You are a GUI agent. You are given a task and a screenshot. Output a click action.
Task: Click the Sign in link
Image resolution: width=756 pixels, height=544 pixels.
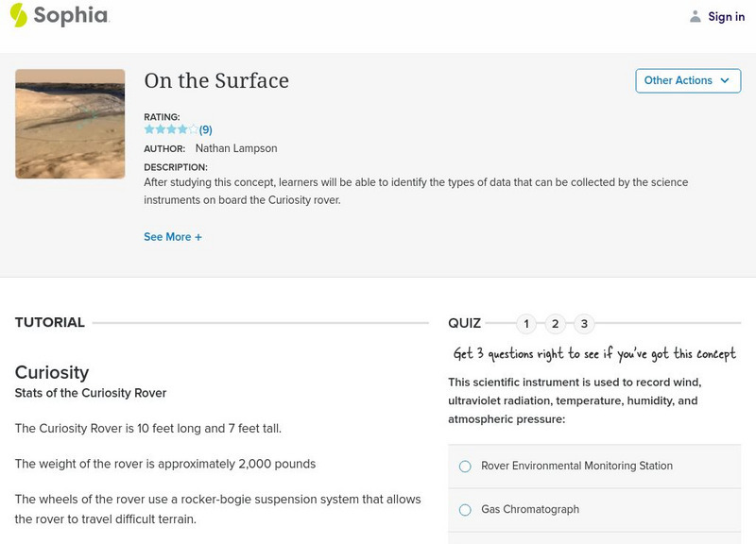coord(726,16)
